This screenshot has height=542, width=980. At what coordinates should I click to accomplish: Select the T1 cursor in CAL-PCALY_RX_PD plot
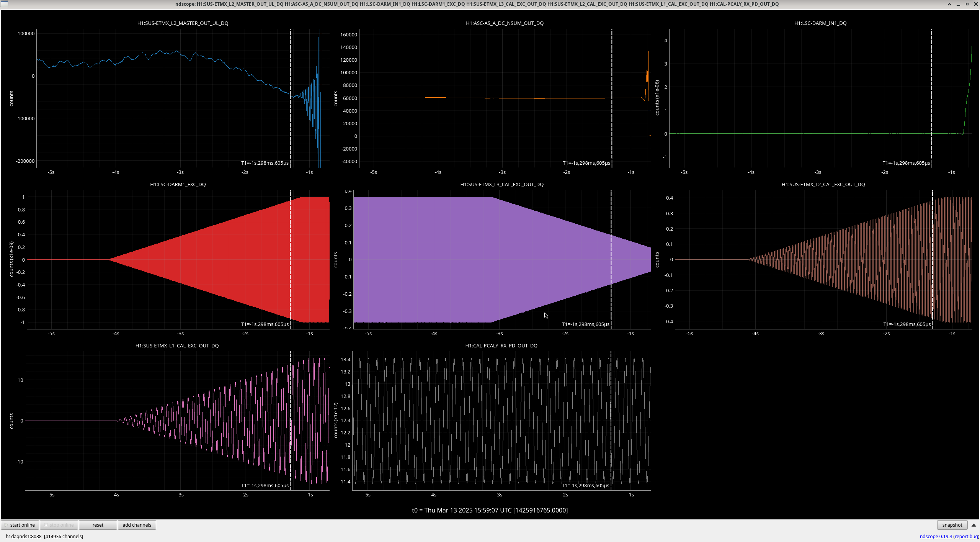[611, 421]
